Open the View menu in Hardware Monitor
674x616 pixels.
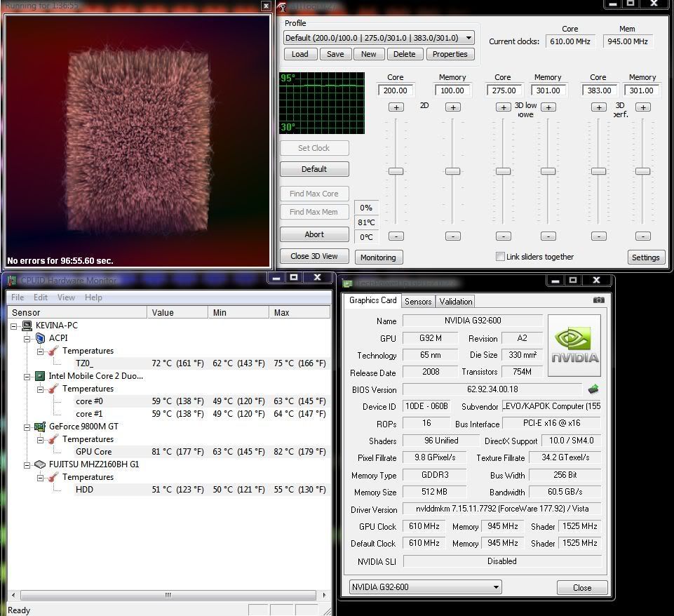[x=66, y=297]
